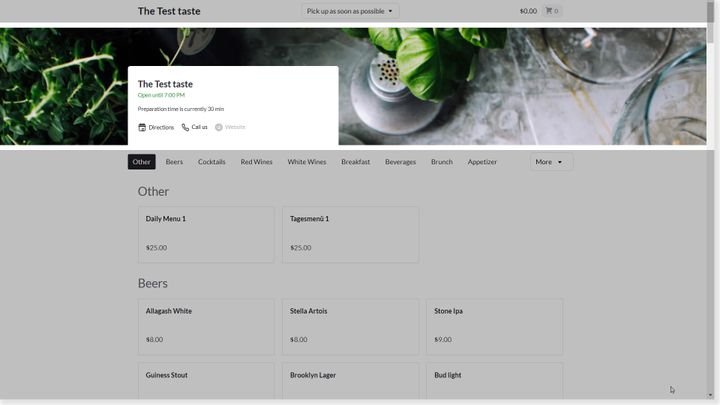720x405 pixels.
Task: Select the Bud light item
Action: coord(495,381)
